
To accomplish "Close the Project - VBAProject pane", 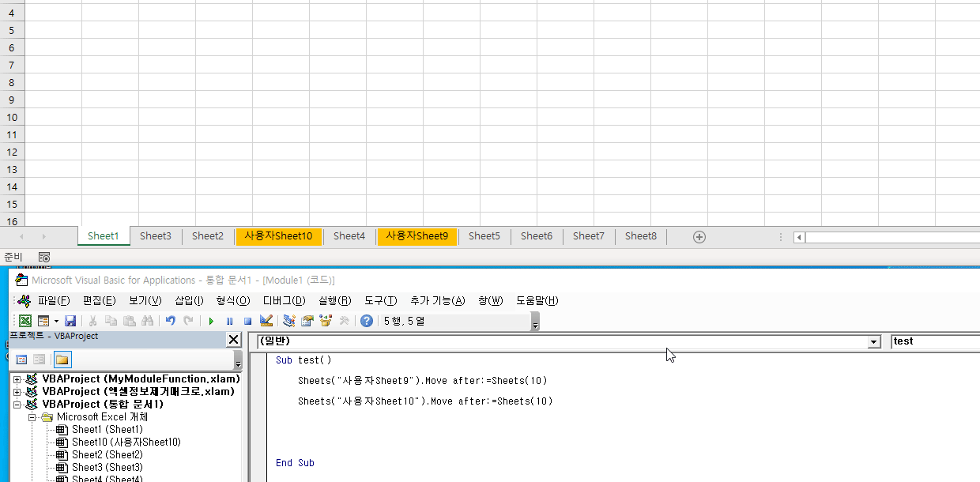I will 233,340.
